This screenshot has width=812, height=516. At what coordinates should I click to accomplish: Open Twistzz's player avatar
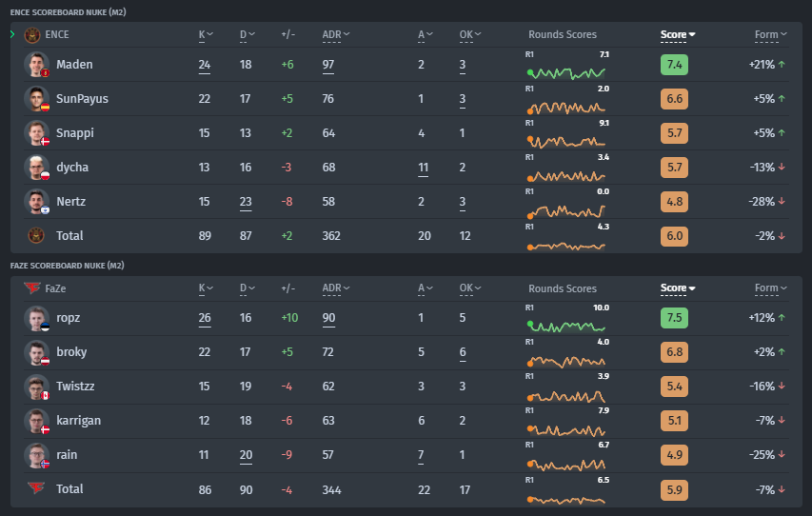pyautogui.click(x=37, y=387)
